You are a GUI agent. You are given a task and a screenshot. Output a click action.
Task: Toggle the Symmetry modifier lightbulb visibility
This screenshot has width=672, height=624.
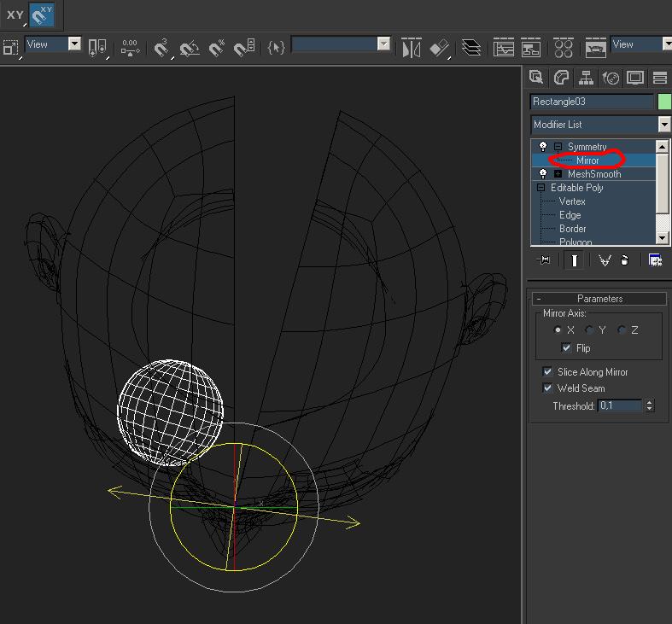[543, 147]
